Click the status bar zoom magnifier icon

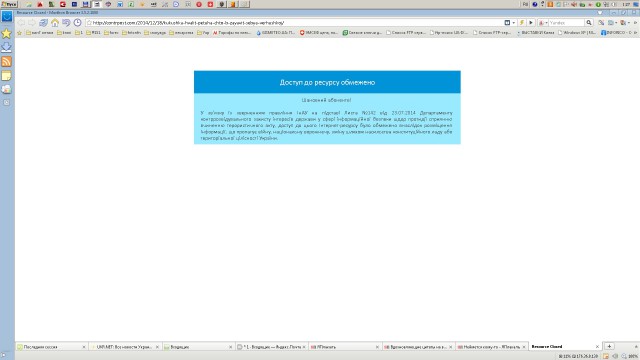(624, 356)
